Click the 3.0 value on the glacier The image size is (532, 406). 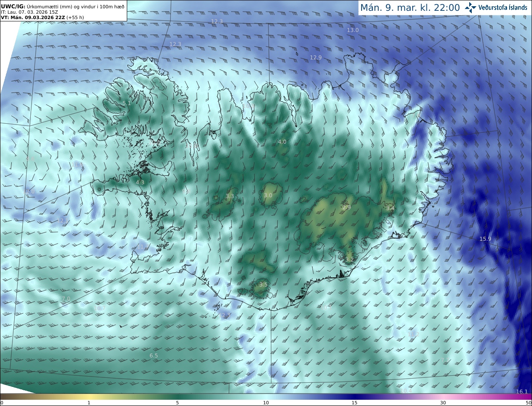(x=268, y=195)
